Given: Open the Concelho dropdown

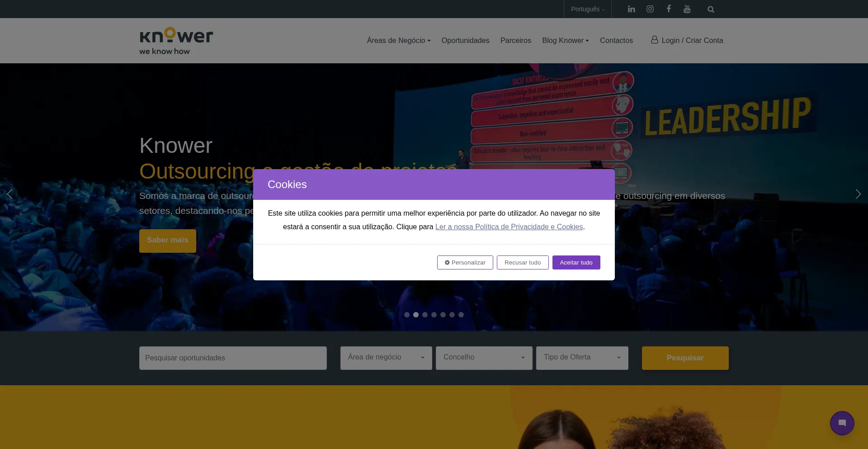Looking at the screenshot, I should click(x=484, y=358).
